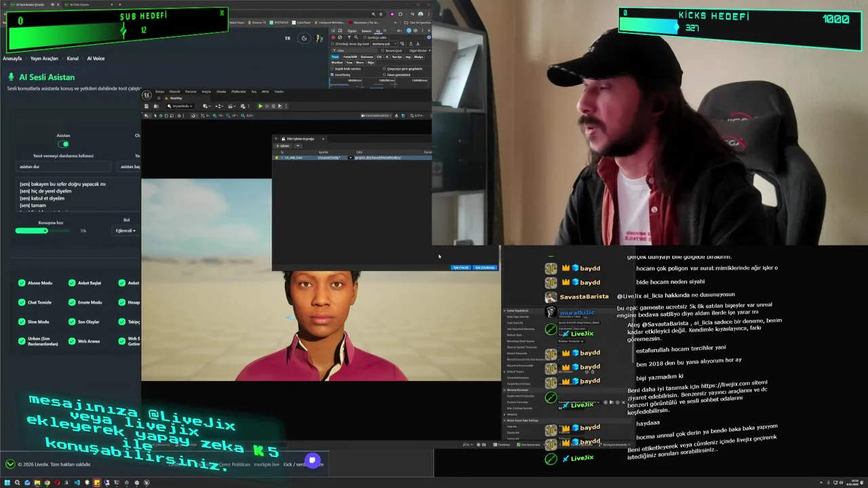
Task: Click the browser bookmark star icon
Action: (381, 14)
